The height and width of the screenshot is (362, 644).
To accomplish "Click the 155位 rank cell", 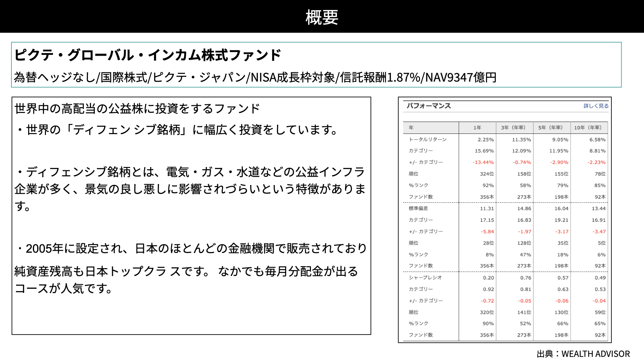I will [x=561, y=174].
